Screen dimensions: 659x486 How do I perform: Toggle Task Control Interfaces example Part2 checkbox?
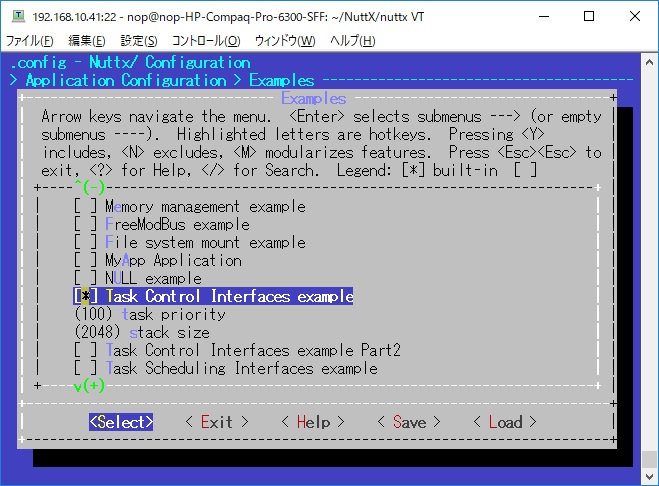85,350
